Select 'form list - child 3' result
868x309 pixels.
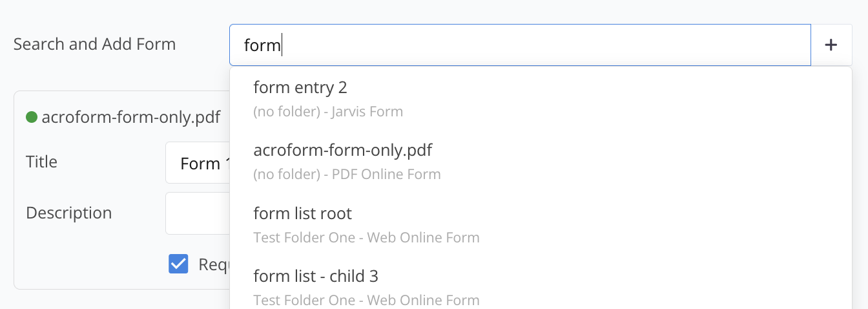coord(315,276)
